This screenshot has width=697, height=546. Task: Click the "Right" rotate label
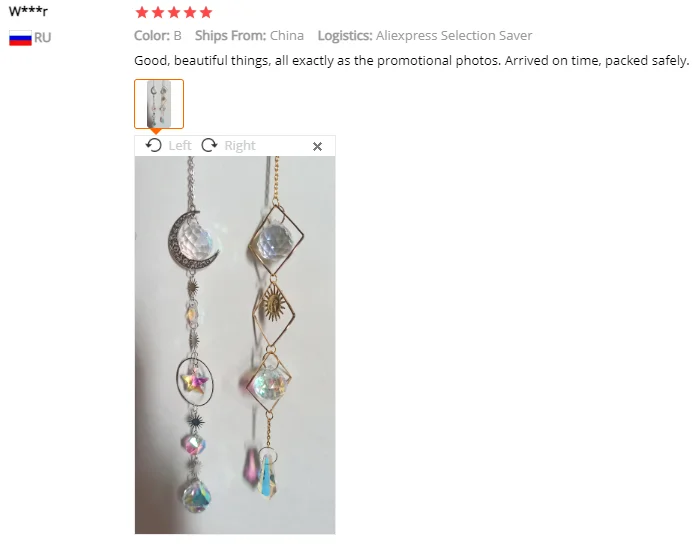(240, 145)
